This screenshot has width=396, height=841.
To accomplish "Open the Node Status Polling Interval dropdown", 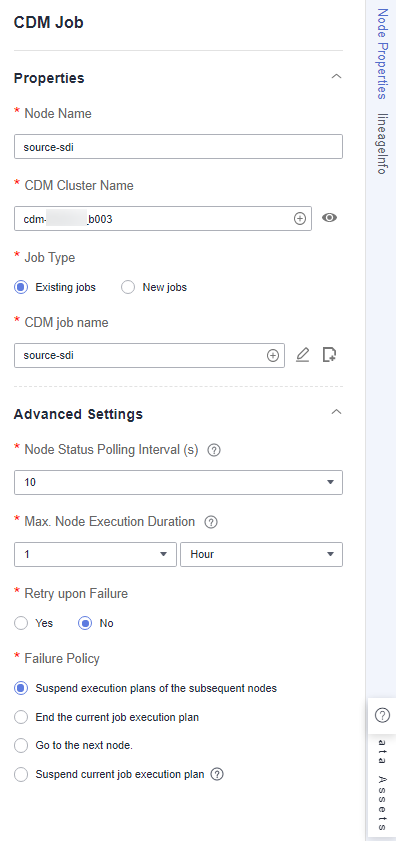I will pyautogui.click(x=178, y=482).
